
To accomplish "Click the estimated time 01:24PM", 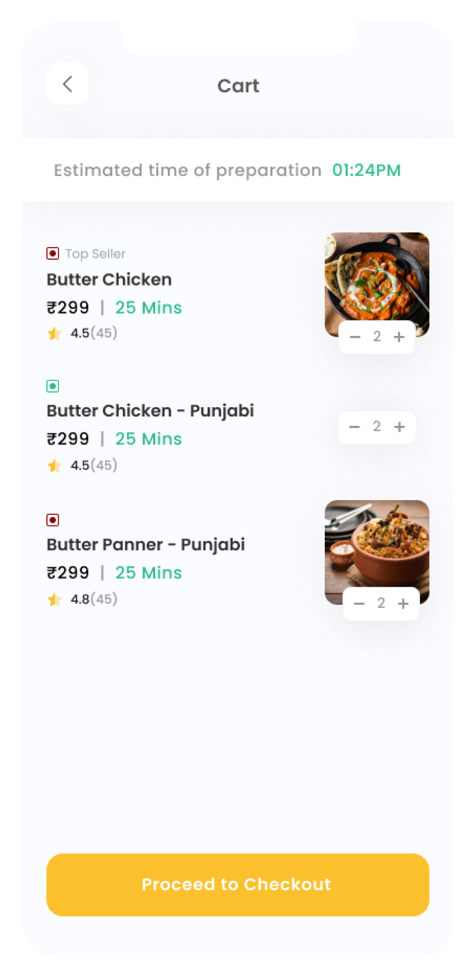I will pos(366,170).
